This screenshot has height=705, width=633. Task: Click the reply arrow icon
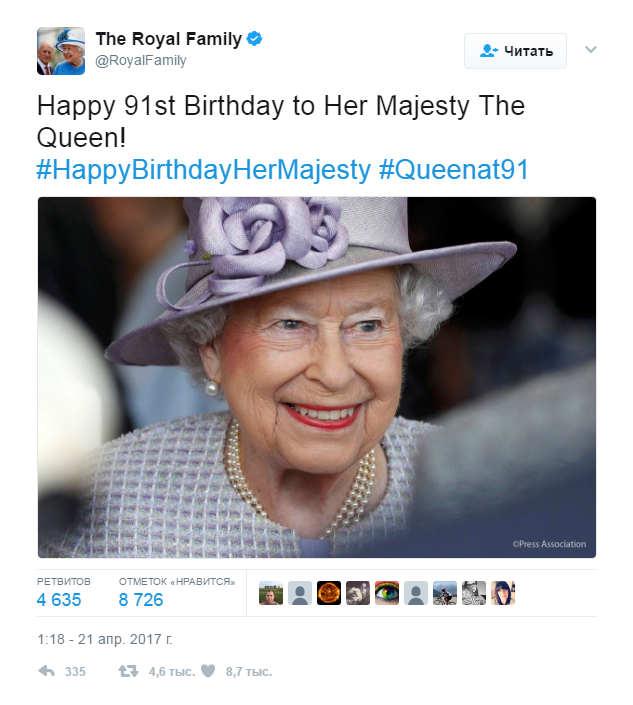click(46, 671)
